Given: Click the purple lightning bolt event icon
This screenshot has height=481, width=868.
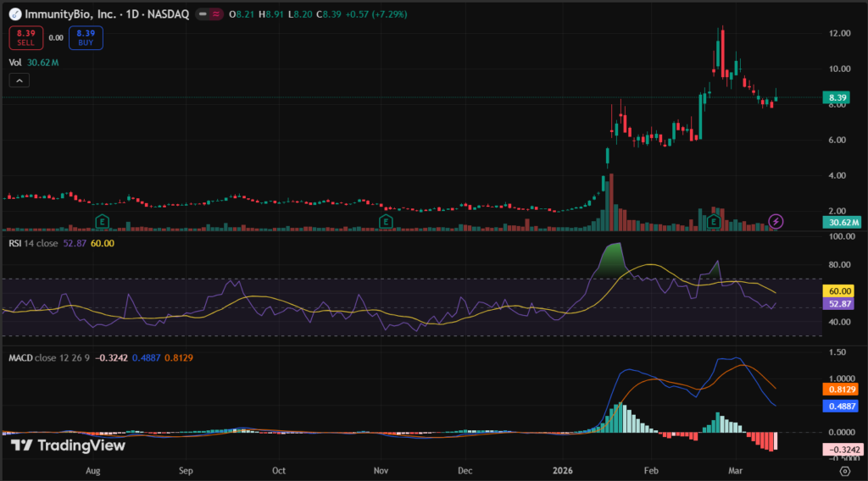Looking at the screenshot, I should (x=776, y=221).
